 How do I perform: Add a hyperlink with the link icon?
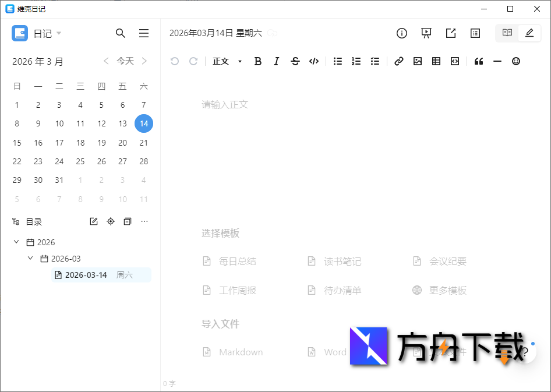pos(398,61)
